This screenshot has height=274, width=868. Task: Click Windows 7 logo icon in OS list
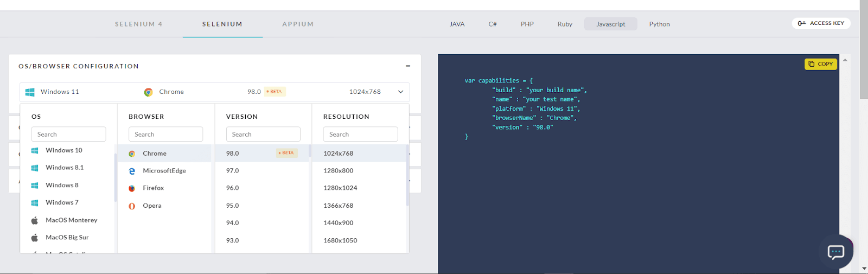[x=35, y=203]
